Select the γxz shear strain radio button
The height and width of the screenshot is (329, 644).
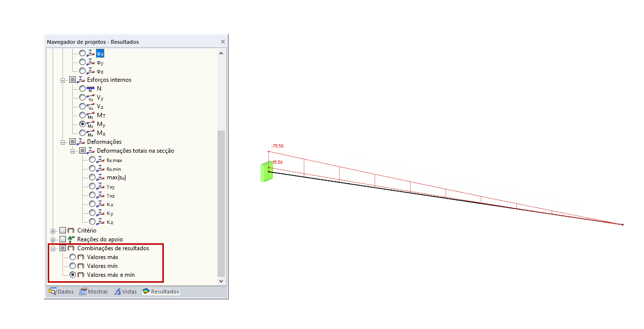tap(92, 195)
